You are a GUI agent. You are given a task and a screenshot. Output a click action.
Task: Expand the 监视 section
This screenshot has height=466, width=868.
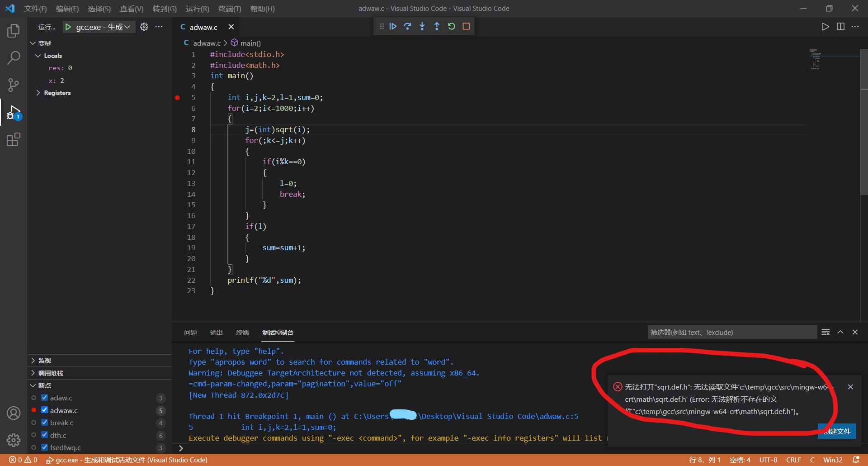click(33, 361)
